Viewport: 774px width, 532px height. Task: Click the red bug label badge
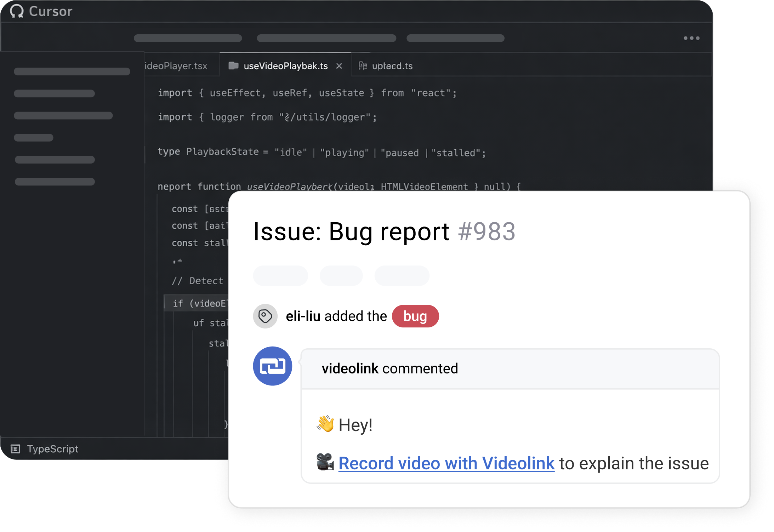415,316
